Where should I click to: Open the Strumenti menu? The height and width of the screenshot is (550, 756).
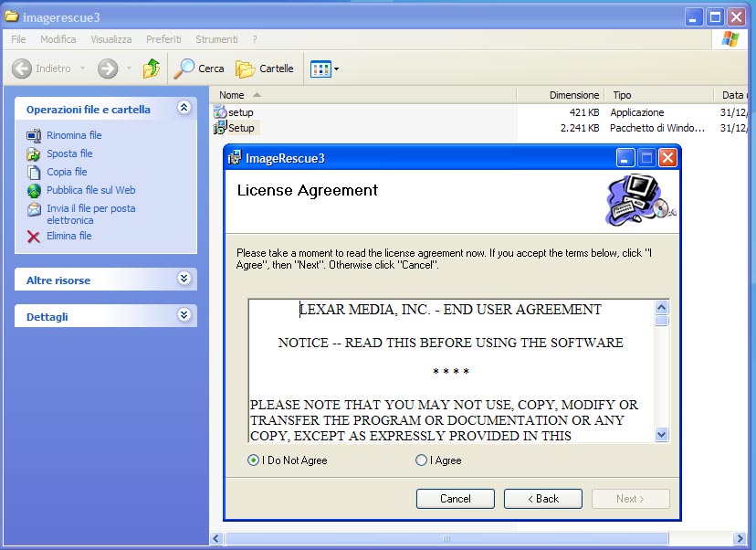[216, 39]
